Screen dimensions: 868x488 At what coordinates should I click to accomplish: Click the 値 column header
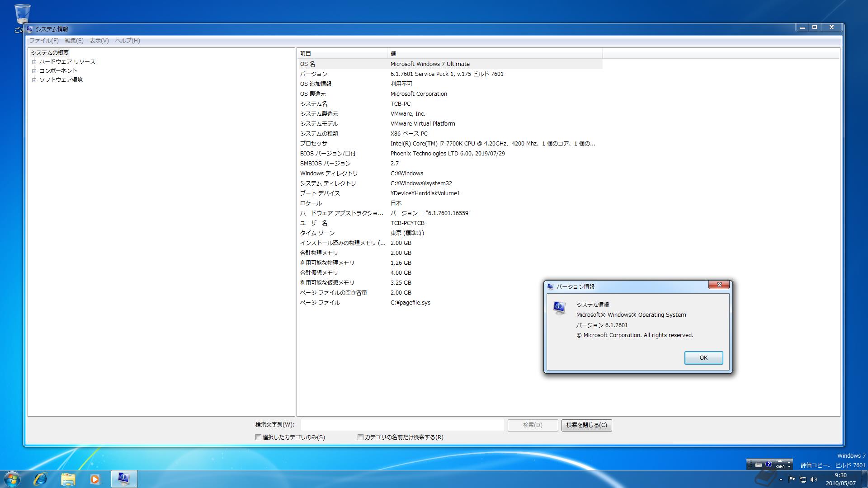click(495, 53)
